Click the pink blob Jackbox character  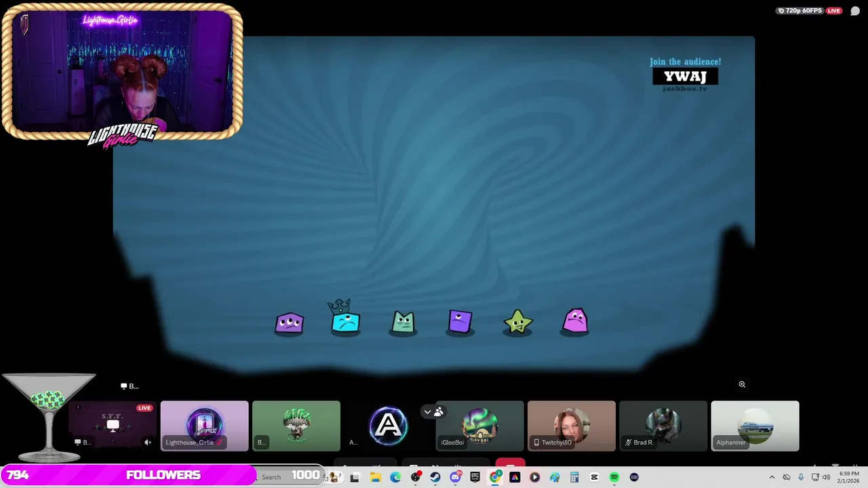tap(575, 321)
